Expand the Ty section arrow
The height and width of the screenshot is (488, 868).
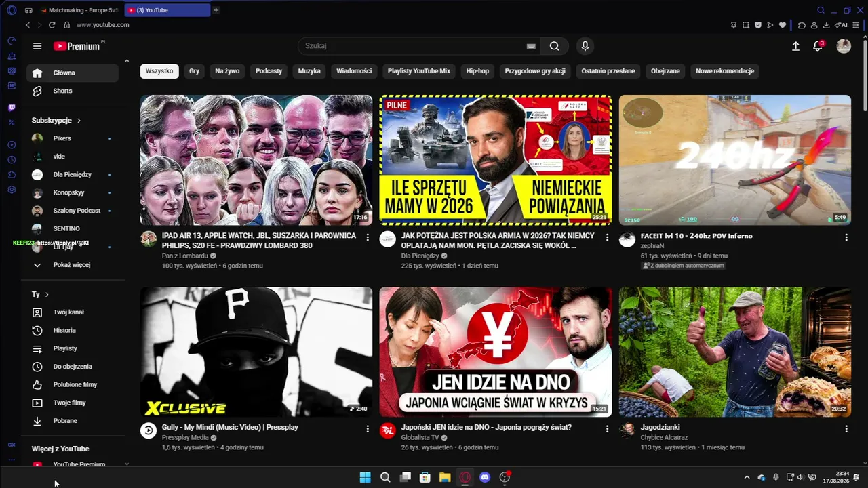pos(46,295)
